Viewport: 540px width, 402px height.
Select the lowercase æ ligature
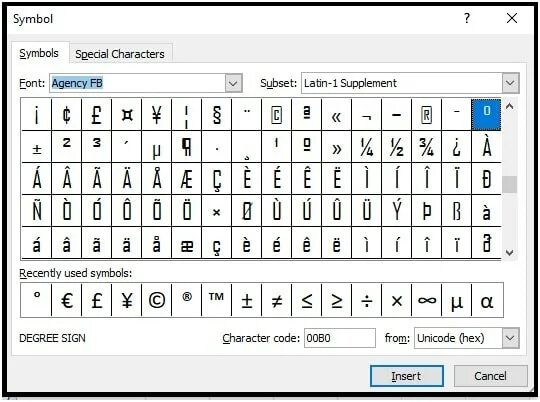tap(186, 243)
